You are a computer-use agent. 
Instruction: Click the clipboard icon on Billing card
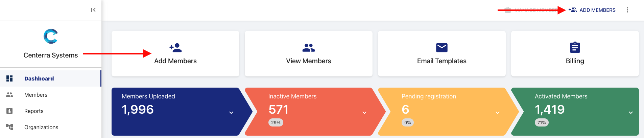(x=575, y=47)
